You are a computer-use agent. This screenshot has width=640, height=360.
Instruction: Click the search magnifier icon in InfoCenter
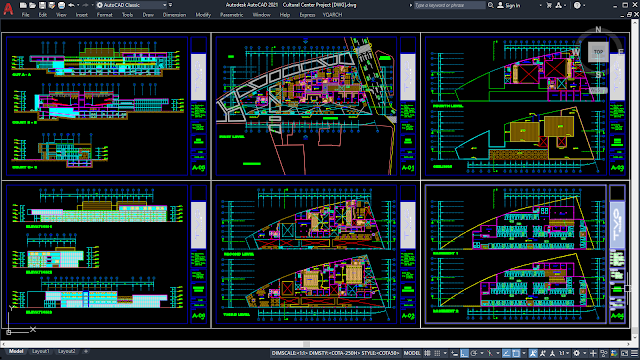(x=491, y=5)
